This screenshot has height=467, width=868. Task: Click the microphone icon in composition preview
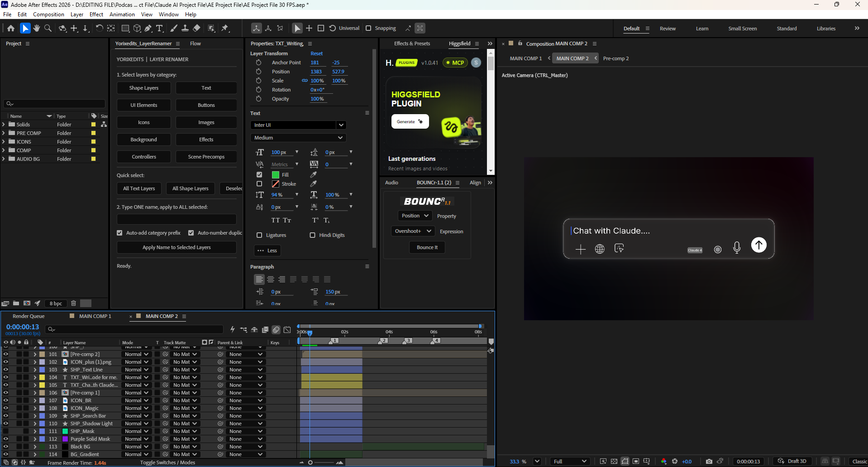(x=737, y=248)
